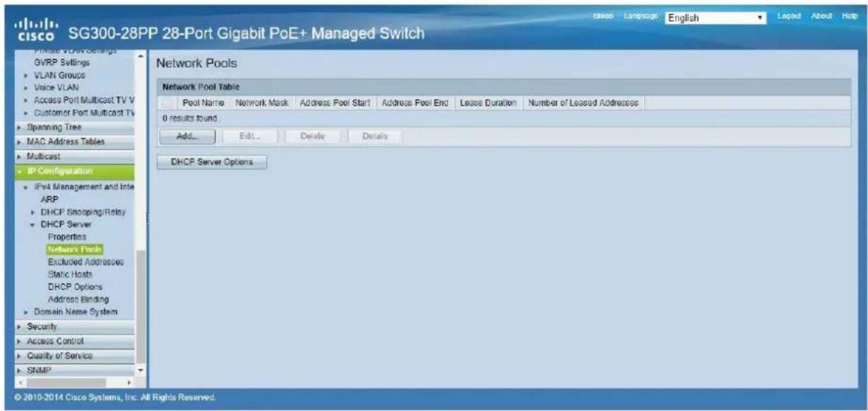Open ARP page in sidebar
The width and height of the screenshot is (868, 411).
[49, 198]
